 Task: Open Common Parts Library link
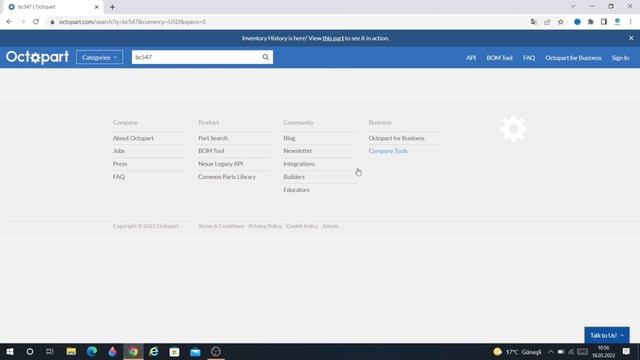(x=227, y=177)
